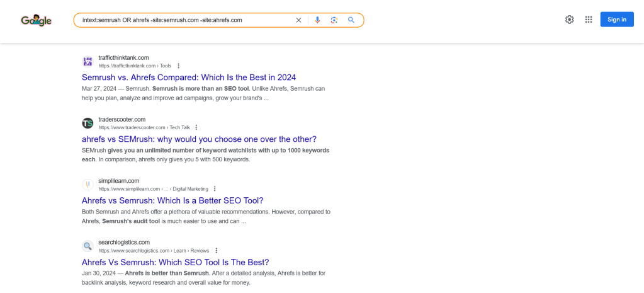
Task: Open Google Lens image search icon
Action: click(334, 20)
